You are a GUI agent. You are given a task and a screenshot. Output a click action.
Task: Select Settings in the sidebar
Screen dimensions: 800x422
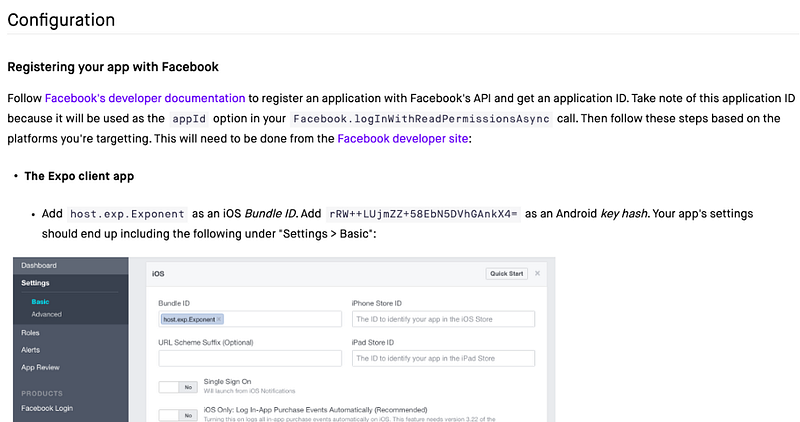pyautogui.click(x=36, y=283)
